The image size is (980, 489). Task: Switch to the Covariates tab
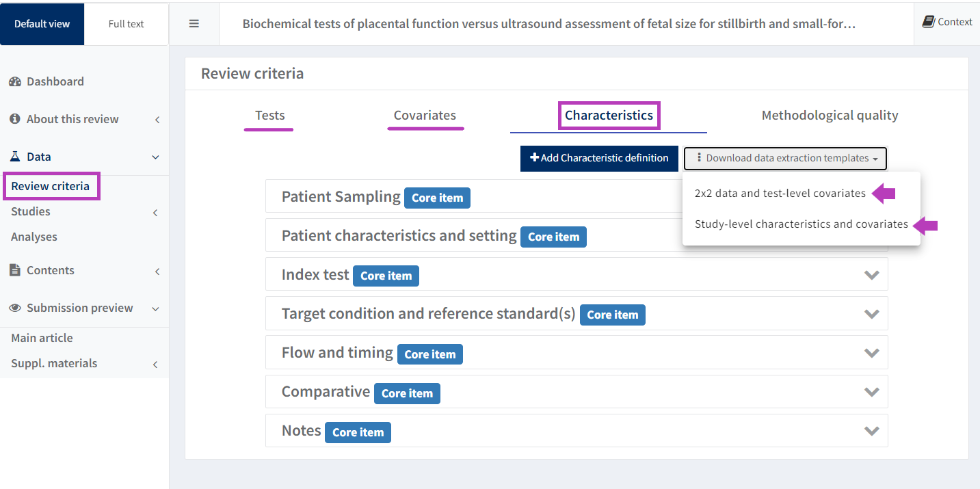click(x=425, y=116)
